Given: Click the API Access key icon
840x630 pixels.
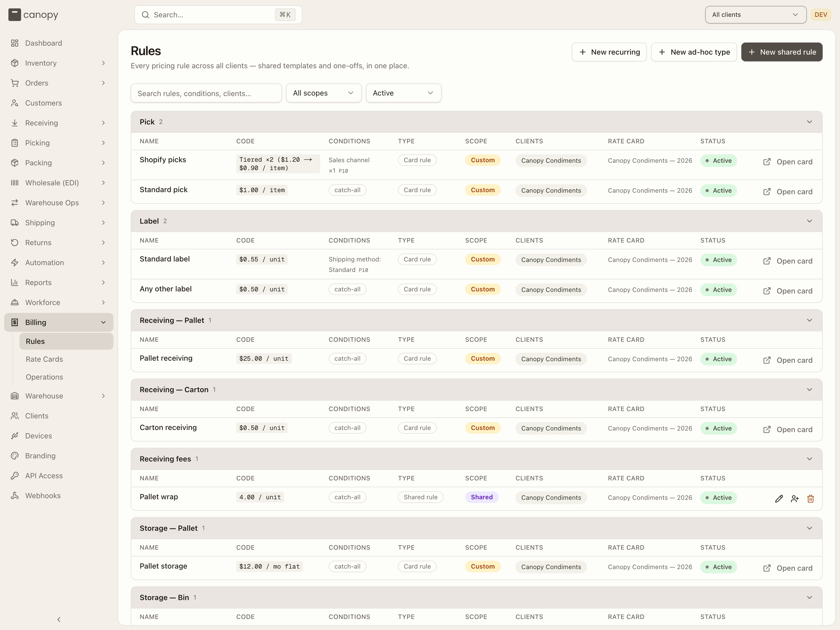Looking at the screenshot, I should tap(15, 475).
